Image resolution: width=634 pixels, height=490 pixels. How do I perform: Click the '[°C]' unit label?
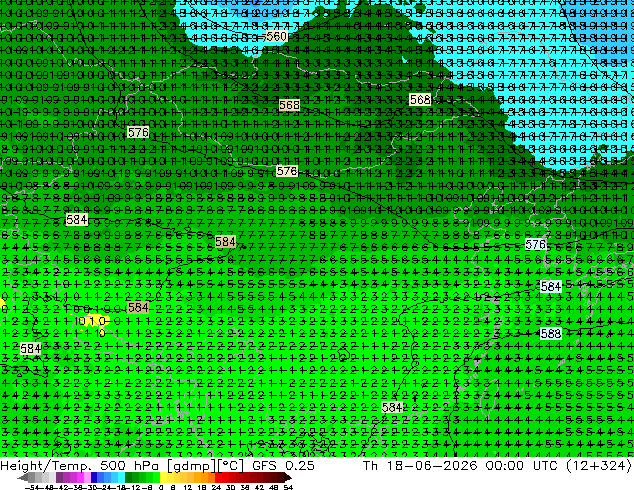coord(230,466)
